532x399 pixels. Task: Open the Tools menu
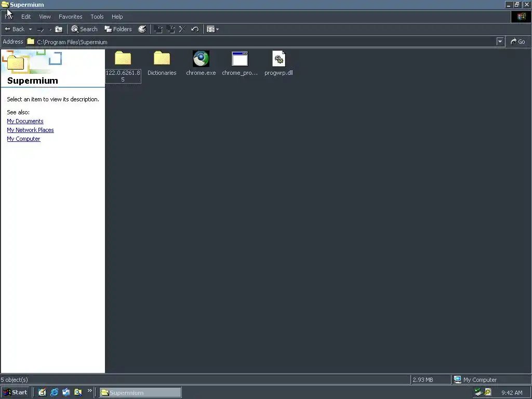tap(97, 17)
